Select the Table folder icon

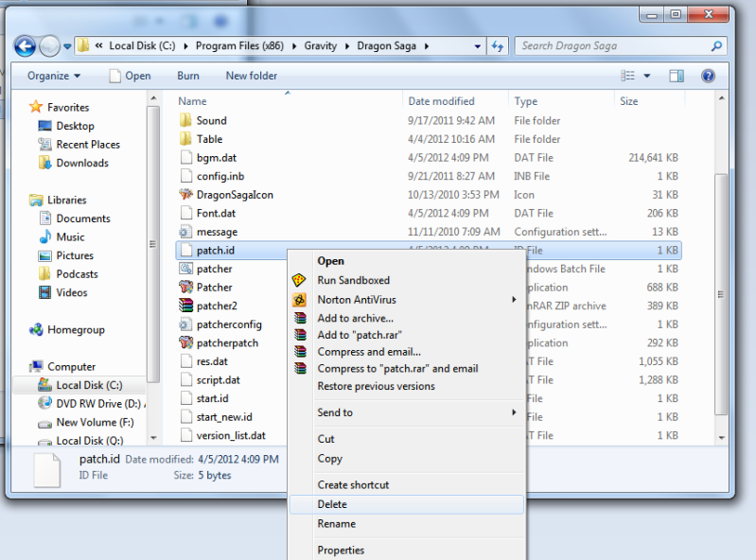click(185, 139)
